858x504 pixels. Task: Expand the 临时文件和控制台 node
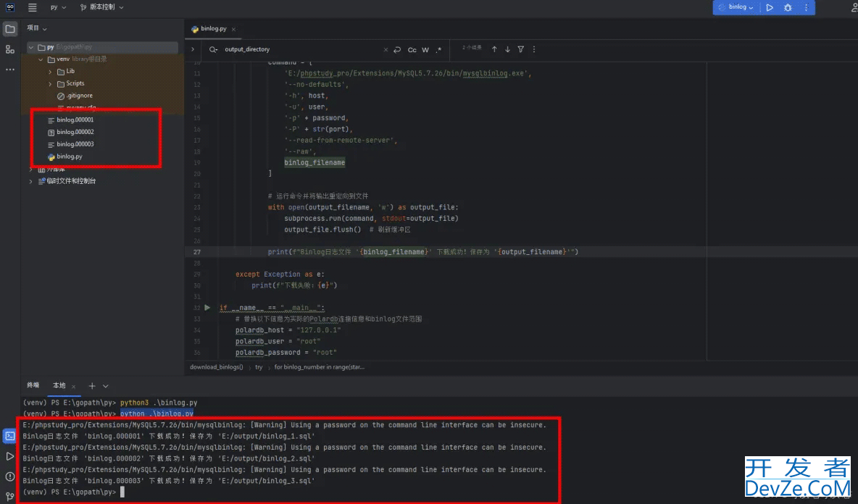(30, 181)
